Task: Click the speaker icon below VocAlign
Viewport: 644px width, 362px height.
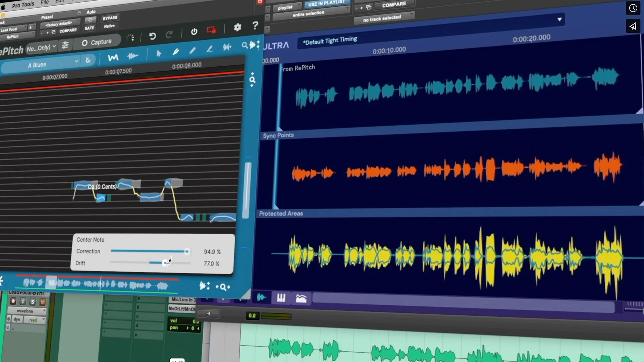Action: [208, 314]
